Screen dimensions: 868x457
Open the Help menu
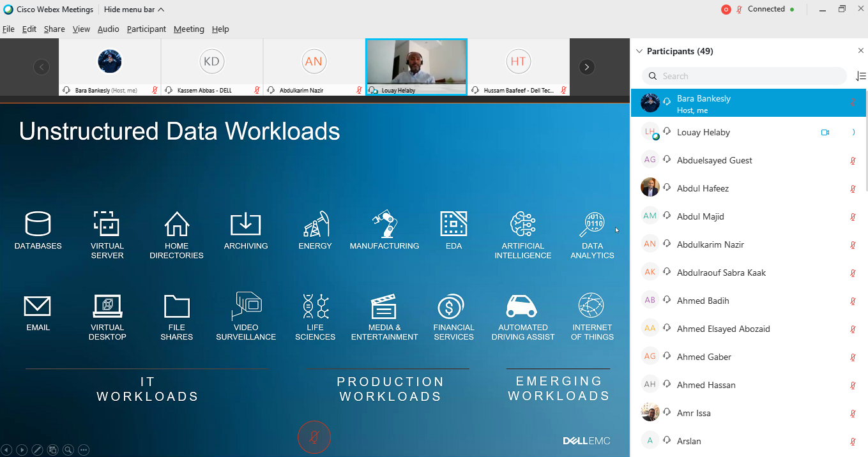220,29
